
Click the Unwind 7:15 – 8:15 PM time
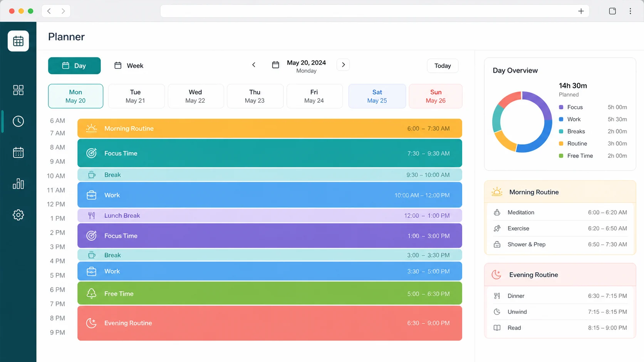point(607,312)
